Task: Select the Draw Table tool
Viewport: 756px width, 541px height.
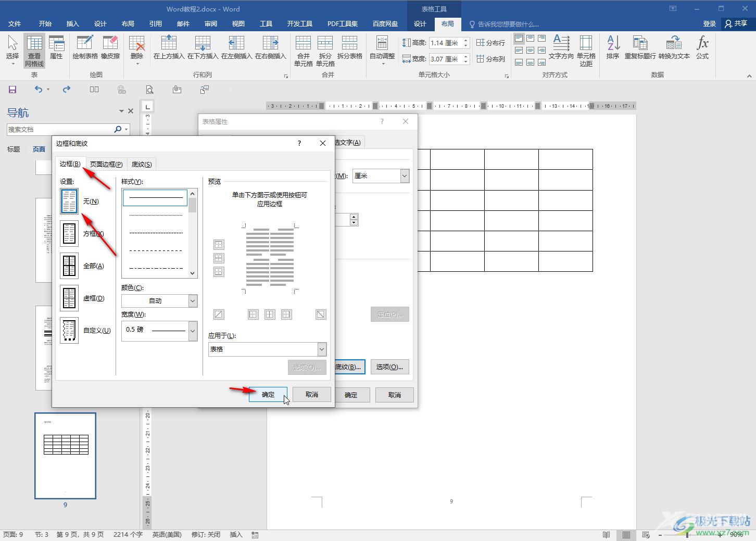Action: (x=85, y=48)
